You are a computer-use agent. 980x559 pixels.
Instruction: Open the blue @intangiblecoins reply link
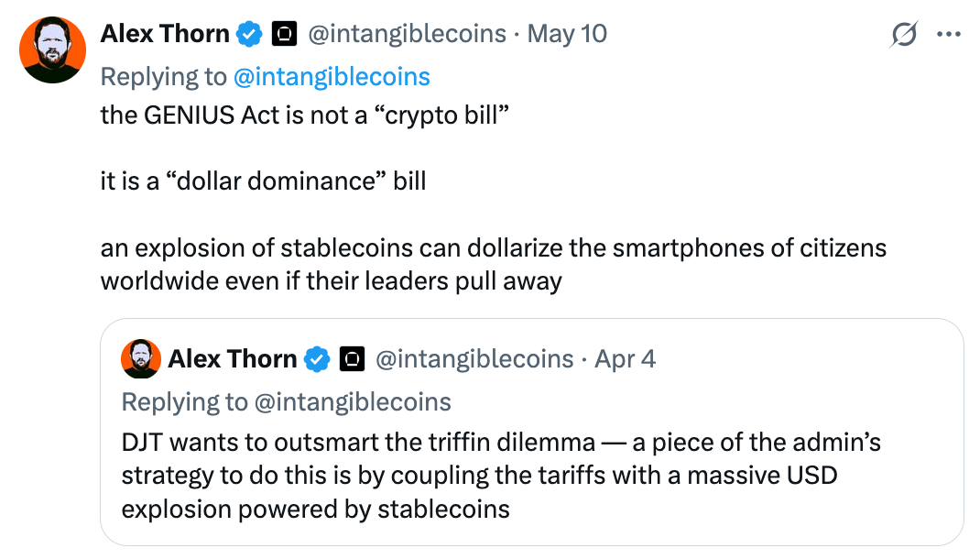pos(332,77)
